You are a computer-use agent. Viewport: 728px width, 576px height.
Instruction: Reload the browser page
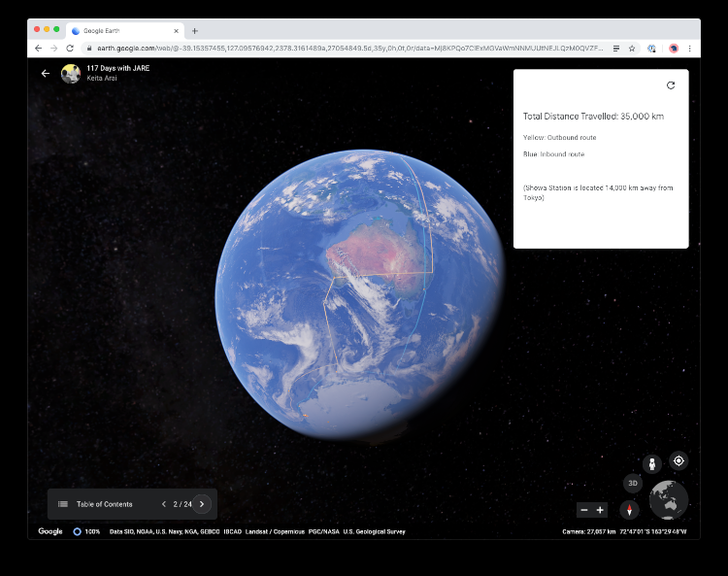[70, 49]
